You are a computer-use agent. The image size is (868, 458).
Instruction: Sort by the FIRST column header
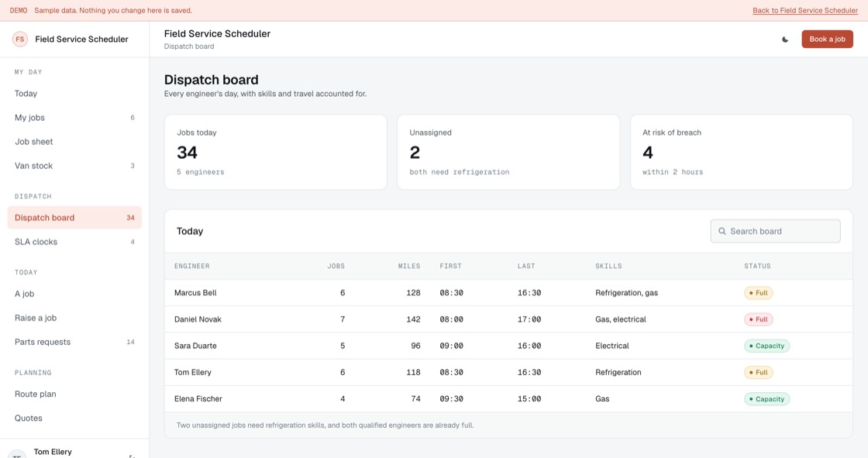[x=450, y=267]
